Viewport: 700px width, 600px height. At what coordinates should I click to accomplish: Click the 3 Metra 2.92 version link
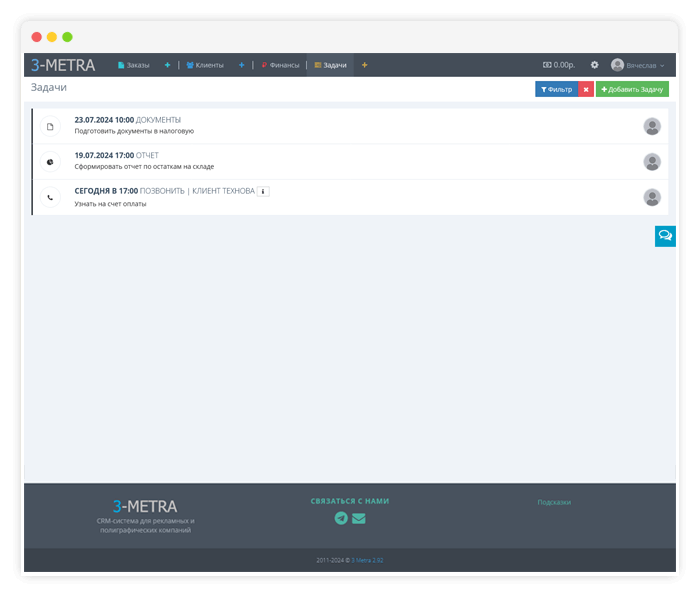click(x=367, y=560)
